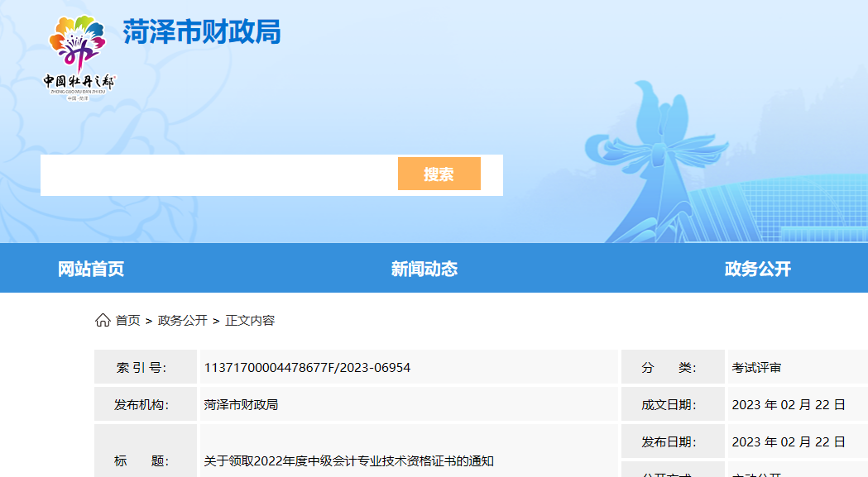Click the 发布日期 date 2023年02月22日
This screenshot has width=868, height=477.
pos(789,442)
